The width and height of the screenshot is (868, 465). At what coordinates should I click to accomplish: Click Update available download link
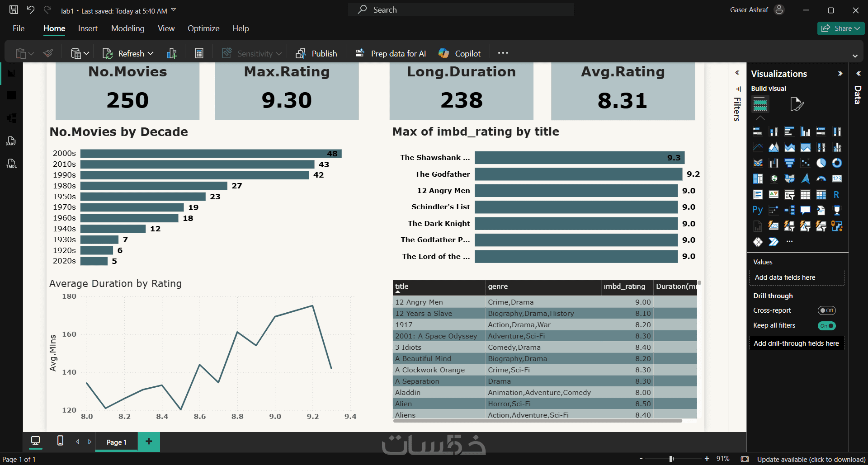click(x=811, y=459)
